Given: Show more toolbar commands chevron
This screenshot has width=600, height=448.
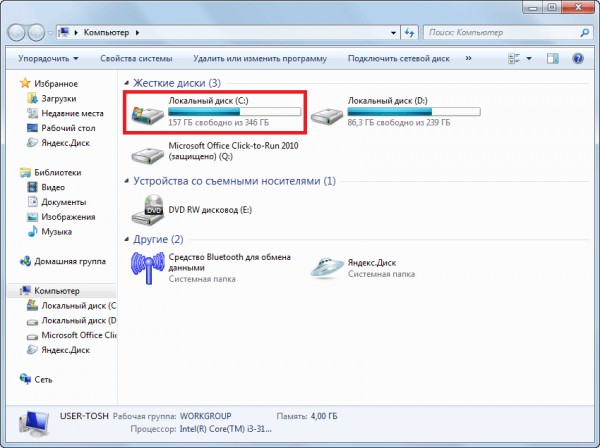Looking at the screenshot, I should tap(468, 59).
